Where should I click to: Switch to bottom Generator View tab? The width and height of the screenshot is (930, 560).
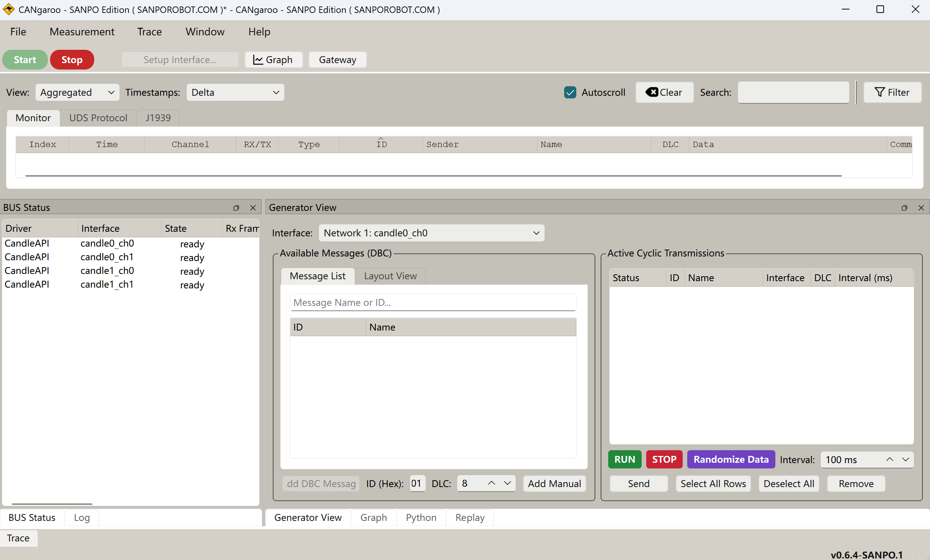308,518
